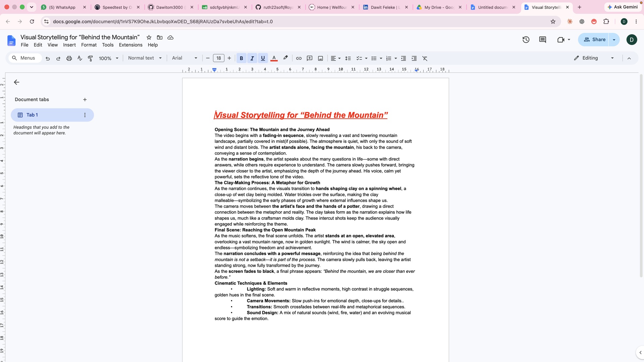Click the Insert image icon
Viewport: 644px width, 362px height.
pos(321,58)
